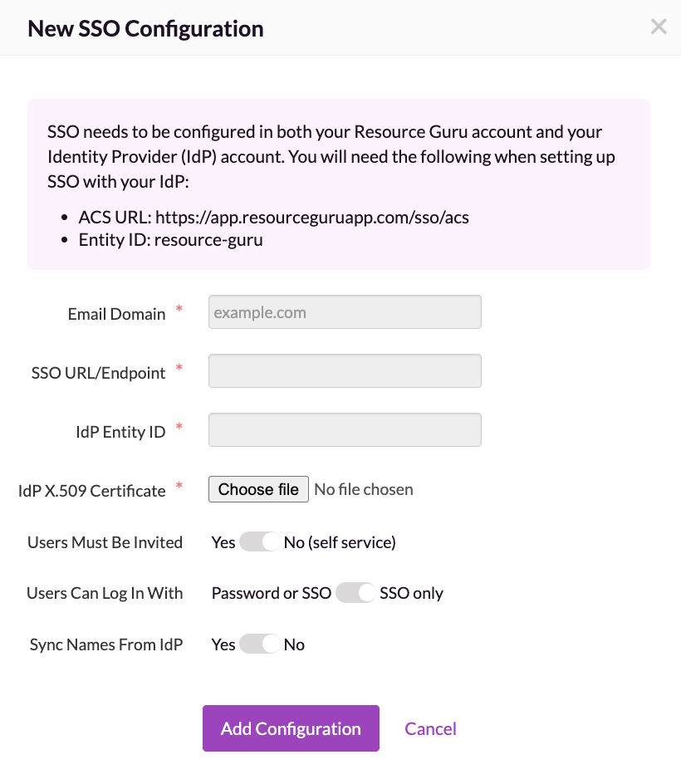Select the 'No (self service)' option text
Viewport: 681px width, 784px height.
click(340, 542)
